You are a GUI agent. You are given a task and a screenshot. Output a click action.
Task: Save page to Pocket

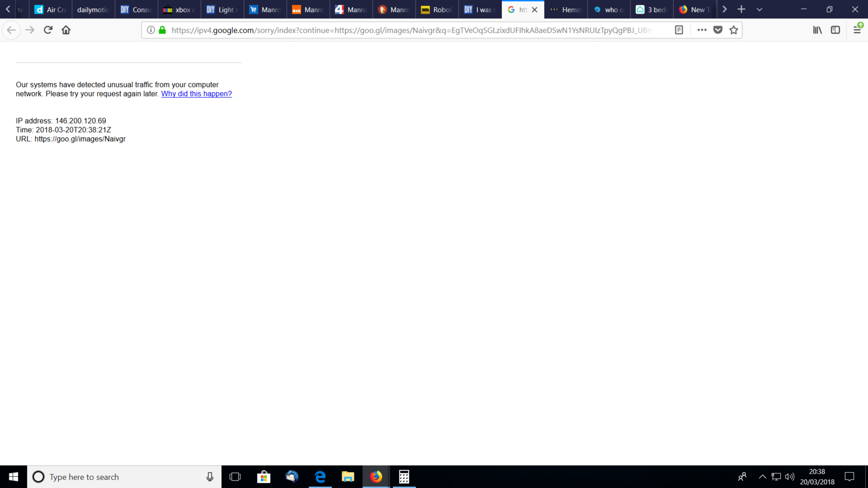(x=717, y=30)
